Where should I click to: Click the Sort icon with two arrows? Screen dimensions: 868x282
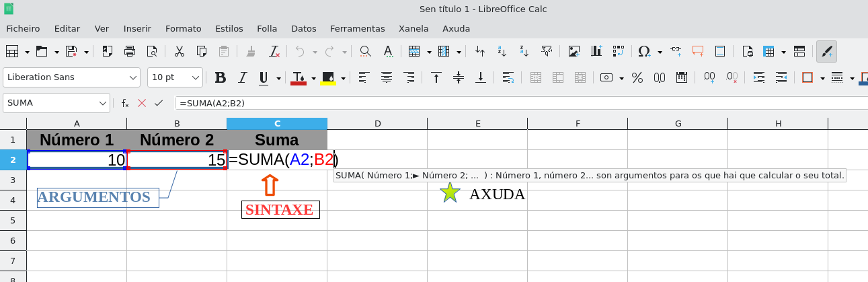coord(480,51)
